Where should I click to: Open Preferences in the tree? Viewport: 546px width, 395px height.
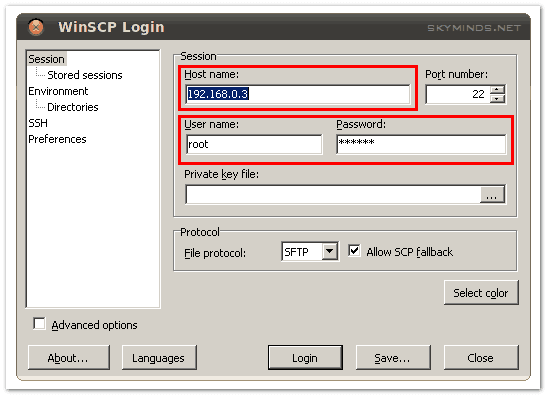(57, 139)
